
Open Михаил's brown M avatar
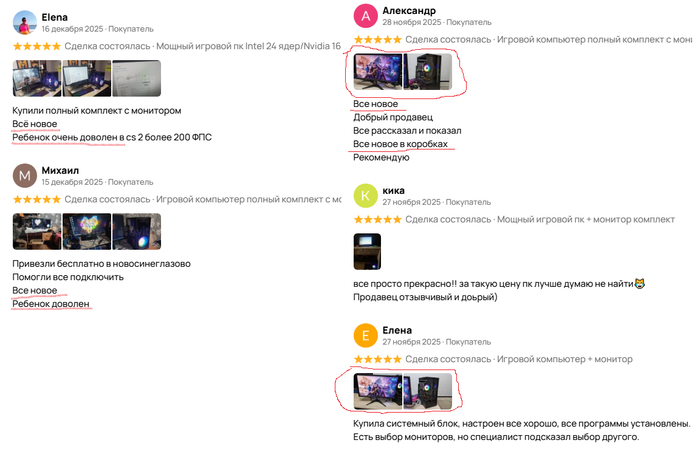tap(25, 176)
